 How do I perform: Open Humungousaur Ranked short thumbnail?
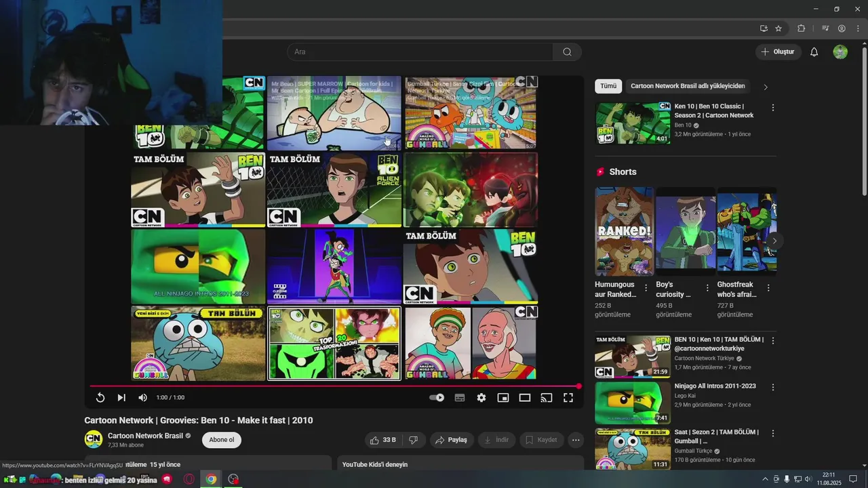pos(625,231)
